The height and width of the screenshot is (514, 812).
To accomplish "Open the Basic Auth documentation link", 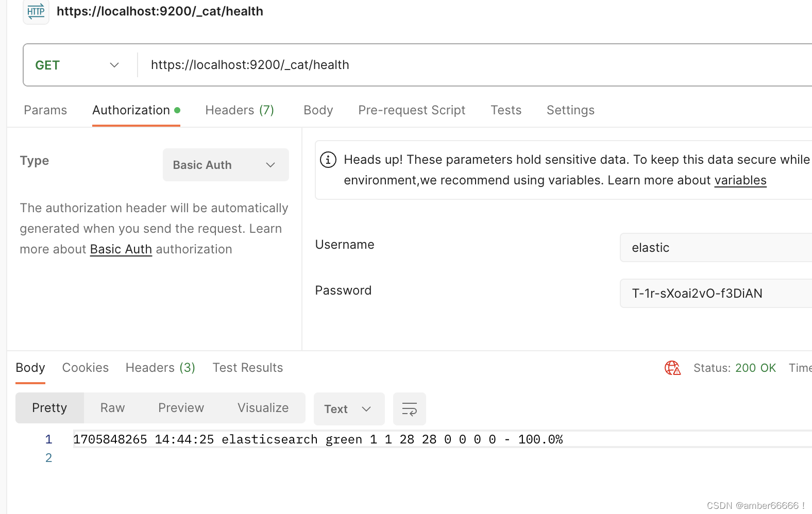I will click(x=121, y=249).
